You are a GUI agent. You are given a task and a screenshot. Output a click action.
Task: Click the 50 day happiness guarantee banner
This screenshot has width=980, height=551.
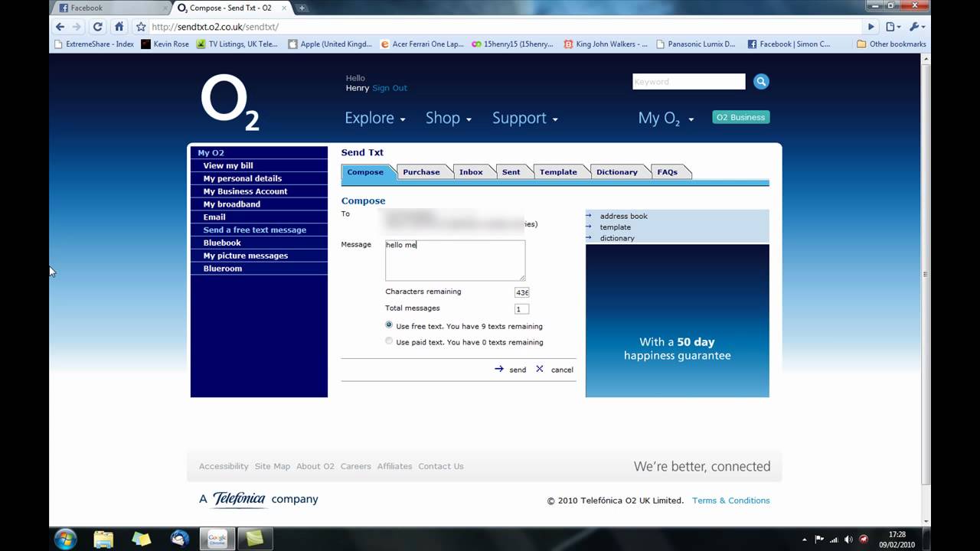pyautogui.click(x=677, y=321)
